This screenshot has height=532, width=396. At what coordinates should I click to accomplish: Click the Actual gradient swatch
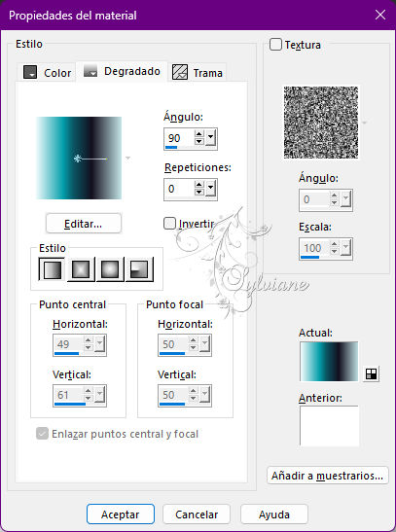pyautogui.click(x=329, y=362)
